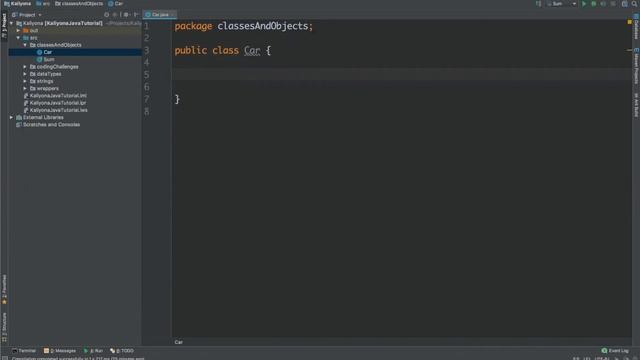Viewport: 640px width, 360px height.
Task: Click package name classesAndObjects in the code
Action: (x=263, y=26)
